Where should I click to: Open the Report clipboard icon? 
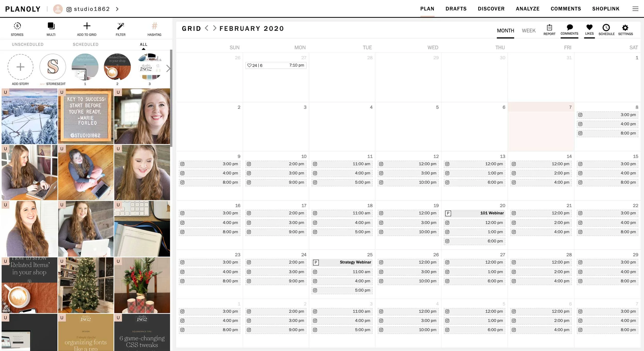pos(549,28)
